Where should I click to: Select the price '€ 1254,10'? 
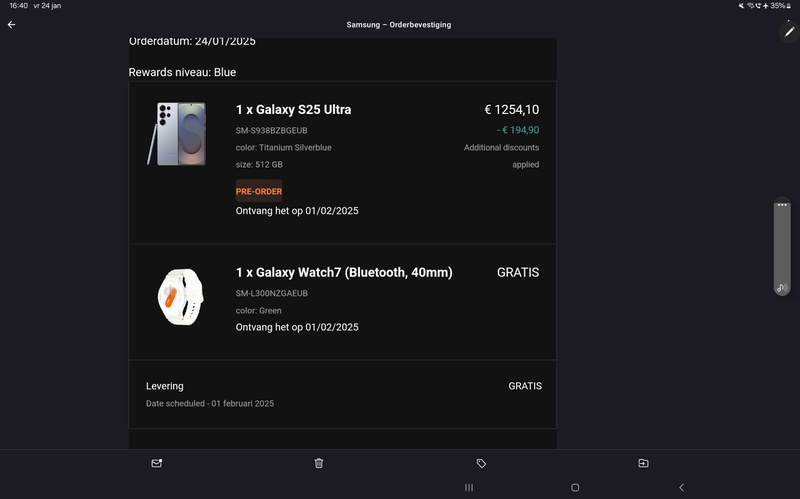tap(512, 110)
